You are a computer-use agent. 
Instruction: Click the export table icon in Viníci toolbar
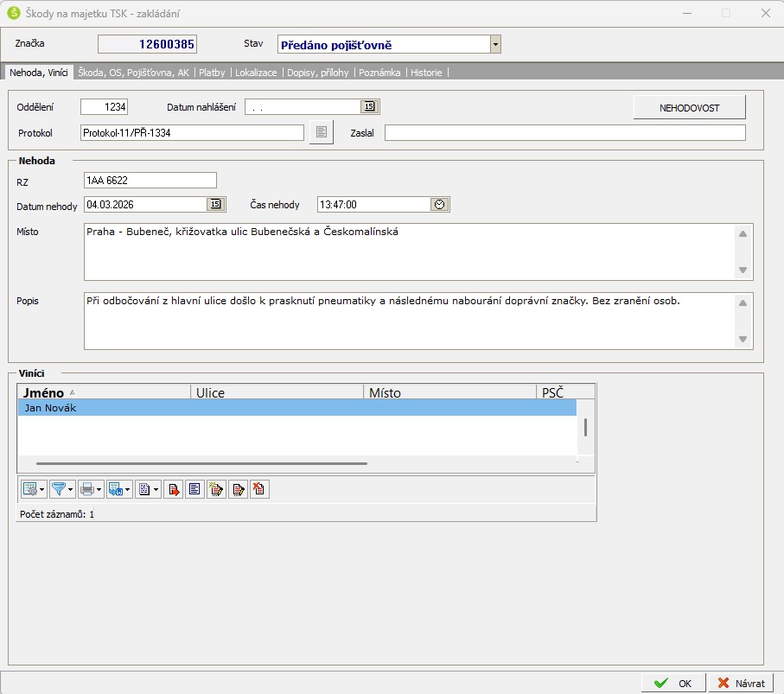pyautogui.click(x=116, y=489)
